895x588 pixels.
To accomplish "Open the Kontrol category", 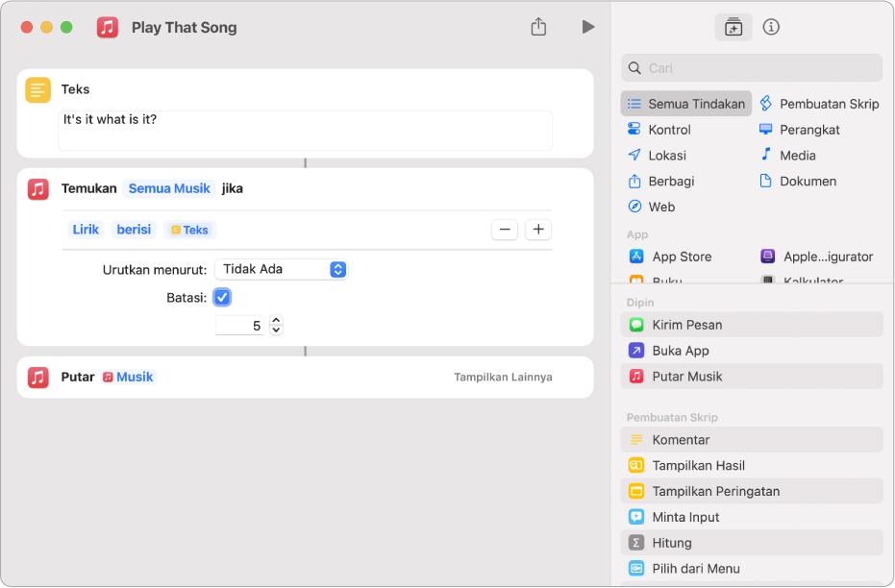I will click(x=659, y=130).
